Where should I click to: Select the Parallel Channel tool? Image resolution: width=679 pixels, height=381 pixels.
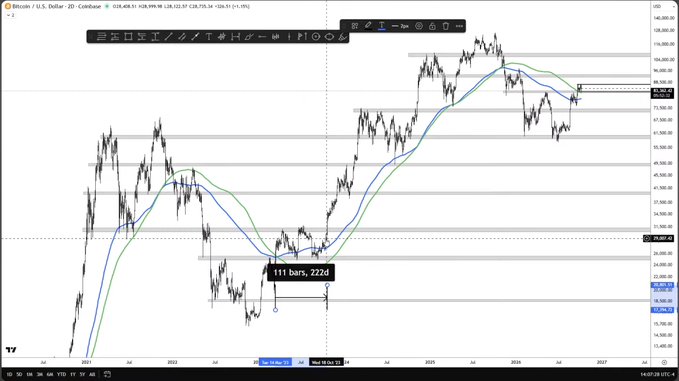point(182,37)
